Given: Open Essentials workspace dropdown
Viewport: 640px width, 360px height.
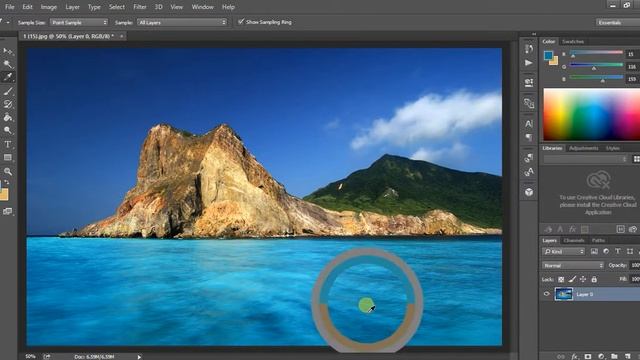Looking at the screenshot, I should click(x=618, y=22).
